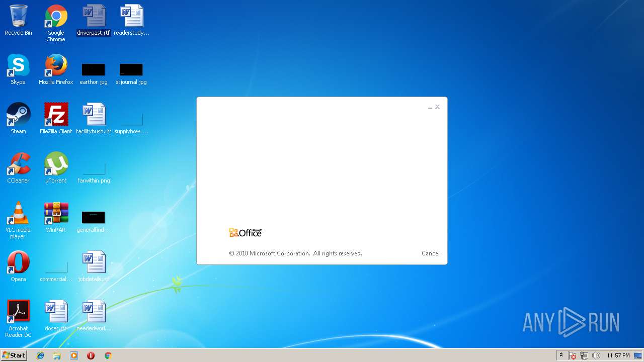Minimize the Office splash window
The height and width of the screenshot is (362, 644).
[x=430, y=107]
